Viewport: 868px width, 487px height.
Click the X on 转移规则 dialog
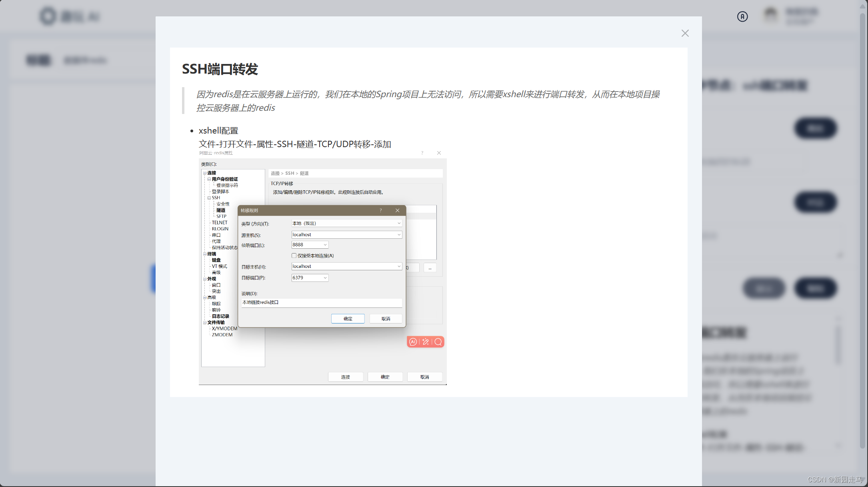pyautogui.click(x=397, y=210)
